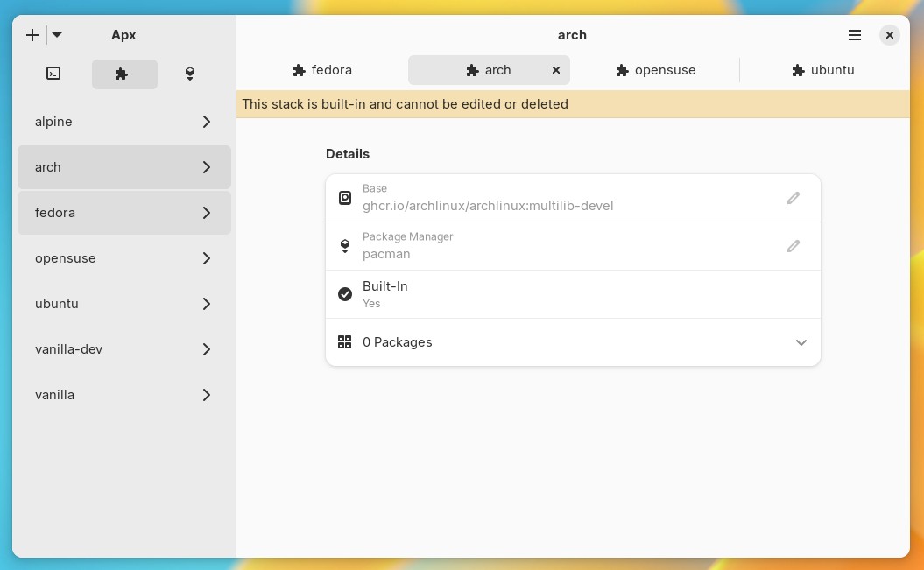Close the arch tab
The height and width of the screenshot is (570, 924).
555,70
